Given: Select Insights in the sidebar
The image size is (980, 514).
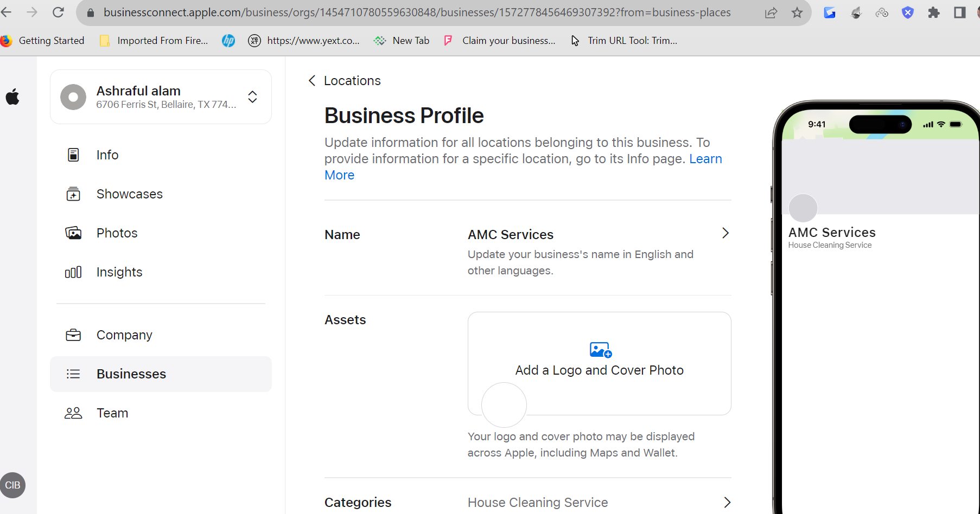Looking at the screenshot, I should pyautogui.click(x=161, y=272).
